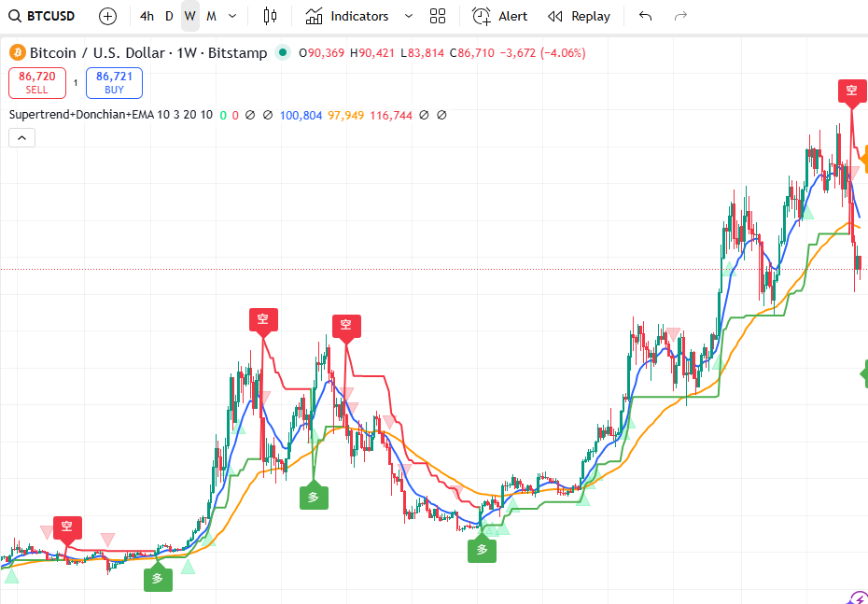Create an alert with the clock icon
The image size is (868, 604).
coord(482,16)
